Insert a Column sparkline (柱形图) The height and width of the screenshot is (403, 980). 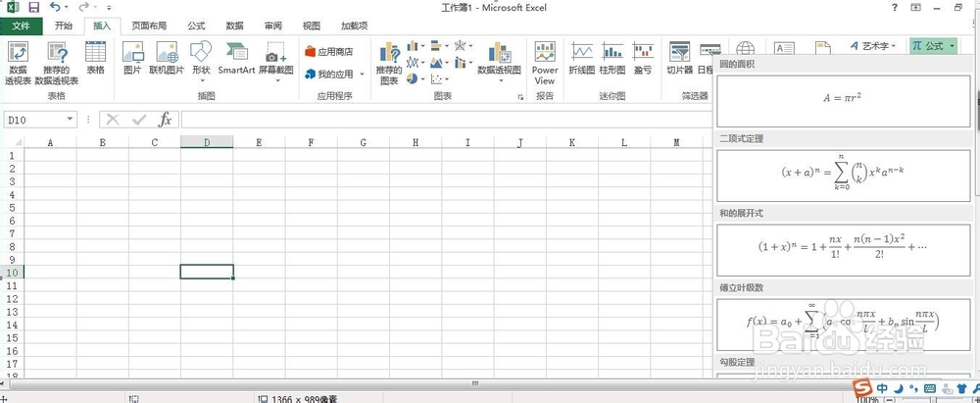click(612, 58)
